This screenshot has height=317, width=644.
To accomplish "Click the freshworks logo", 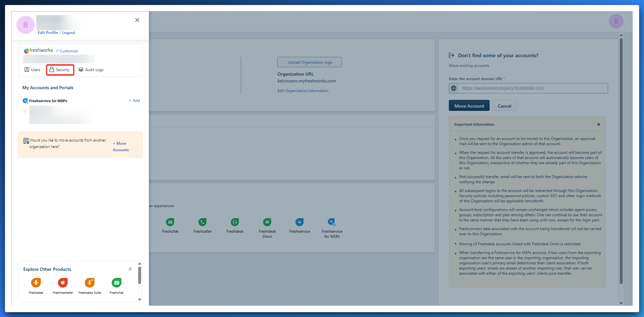I will pos(38,50).
